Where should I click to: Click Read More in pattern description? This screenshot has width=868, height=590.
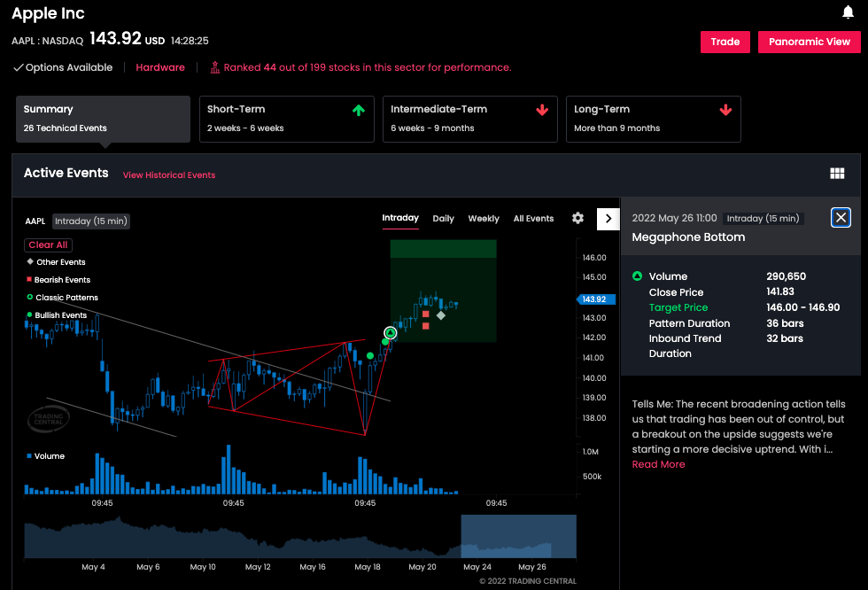[x=658, y=464]
